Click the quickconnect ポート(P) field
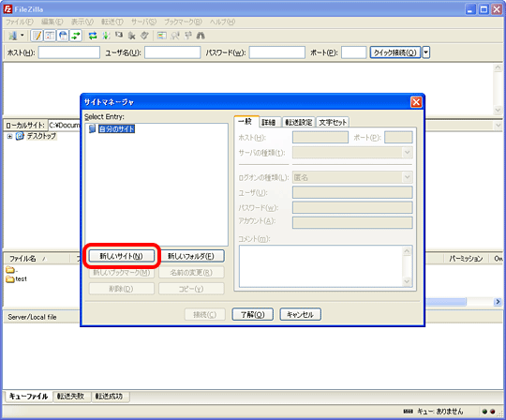 [x=353, y=52]
